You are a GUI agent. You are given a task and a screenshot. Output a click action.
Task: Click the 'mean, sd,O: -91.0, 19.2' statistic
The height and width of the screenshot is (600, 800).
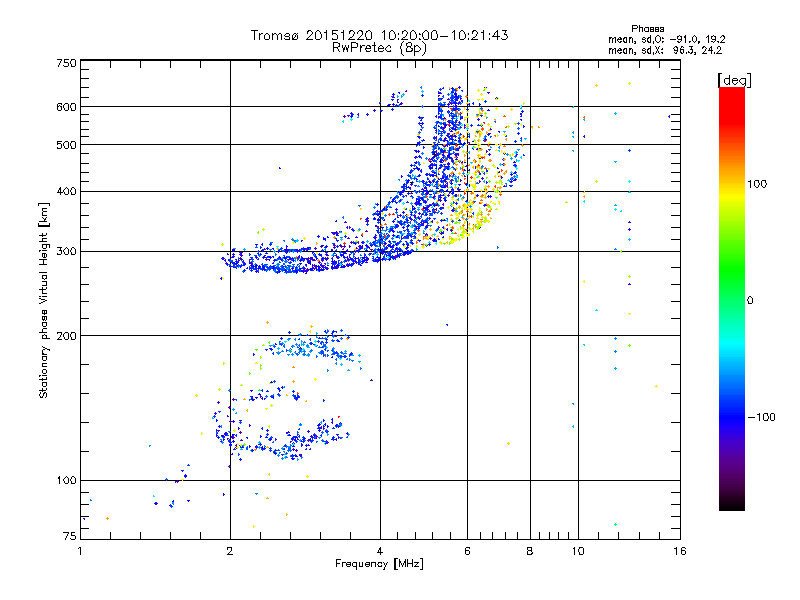point(667,39)
